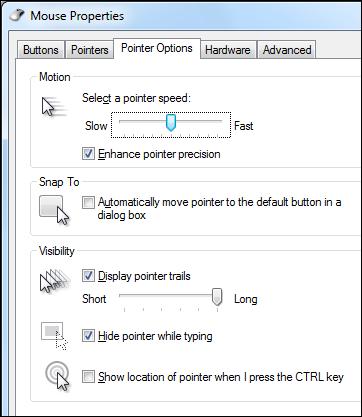This screenshot has width=362, height=417.
Task: Switch to the Hardware tab
Action: click(228, 50)
